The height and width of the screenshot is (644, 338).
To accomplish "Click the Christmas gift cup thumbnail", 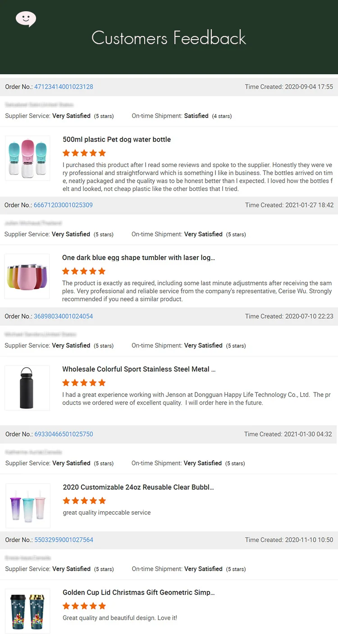I will (x=28, y=611).
